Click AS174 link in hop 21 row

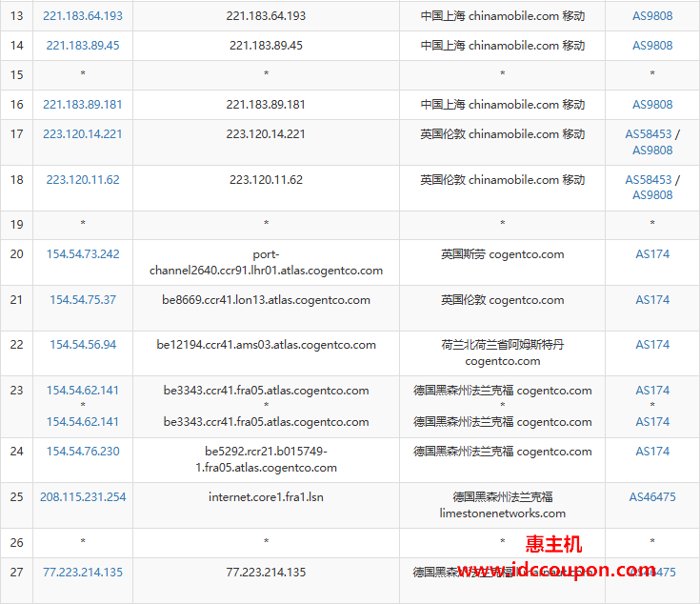coord(652,299)
